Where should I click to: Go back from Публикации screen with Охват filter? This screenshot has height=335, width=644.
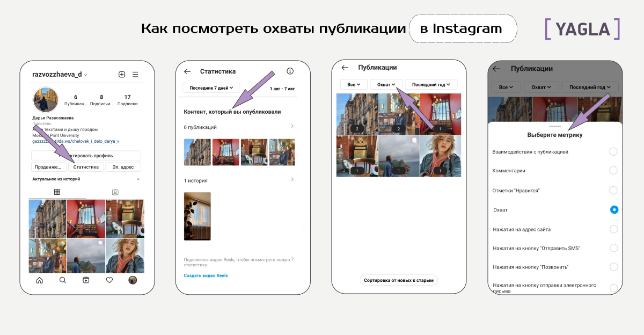pyautogui.click(x=345, y=68)
